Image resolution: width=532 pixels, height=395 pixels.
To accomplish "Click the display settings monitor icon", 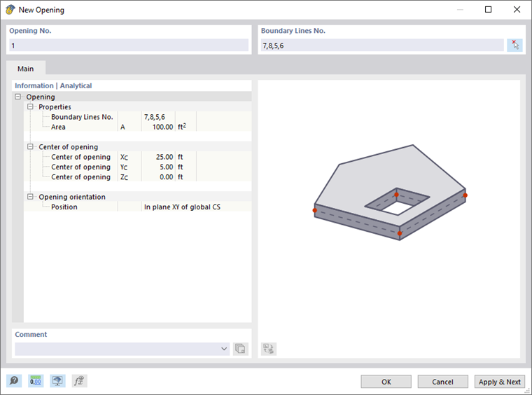I will tap(57, 381).
